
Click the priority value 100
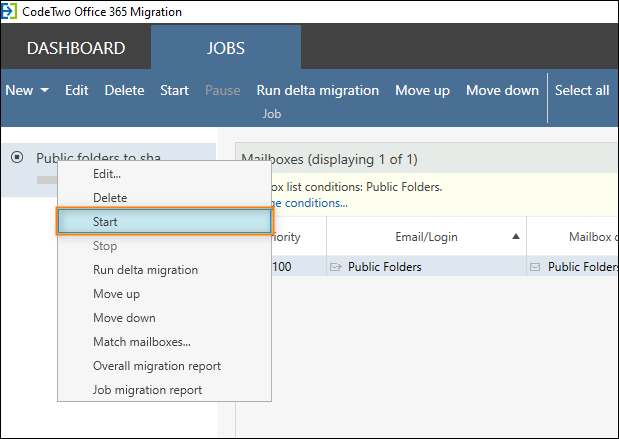point(281,267)
